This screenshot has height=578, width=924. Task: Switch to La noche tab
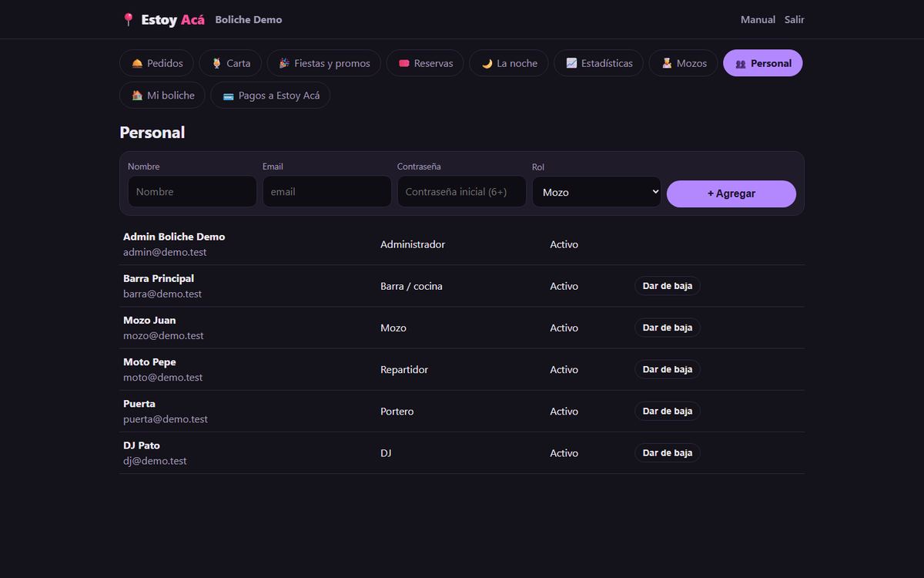click(509, 63)
